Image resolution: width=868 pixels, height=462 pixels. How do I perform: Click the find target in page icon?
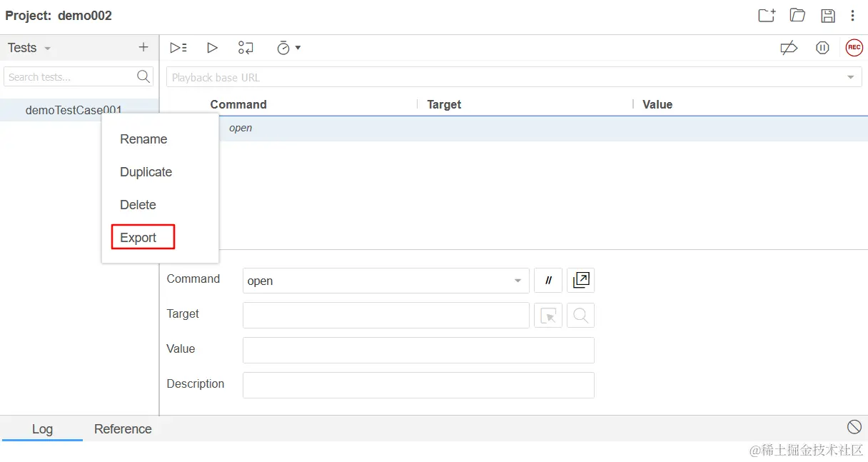(x=581, y=316)
